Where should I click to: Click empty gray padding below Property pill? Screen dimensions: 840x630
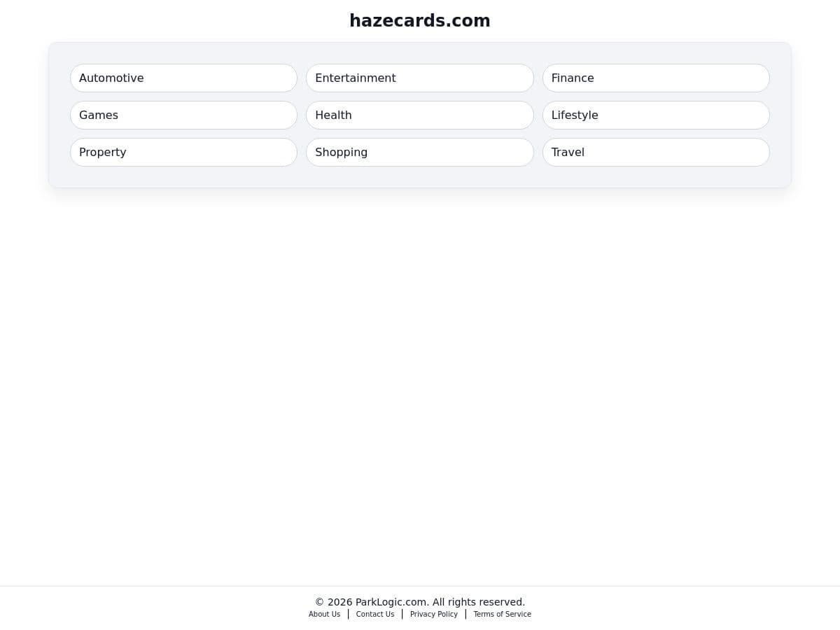click(183, 177)
